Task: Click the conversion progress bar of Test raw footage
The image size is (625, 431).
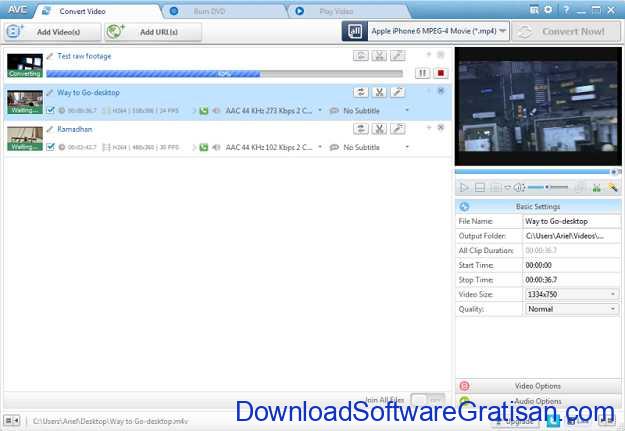Action: coord(224,74)
